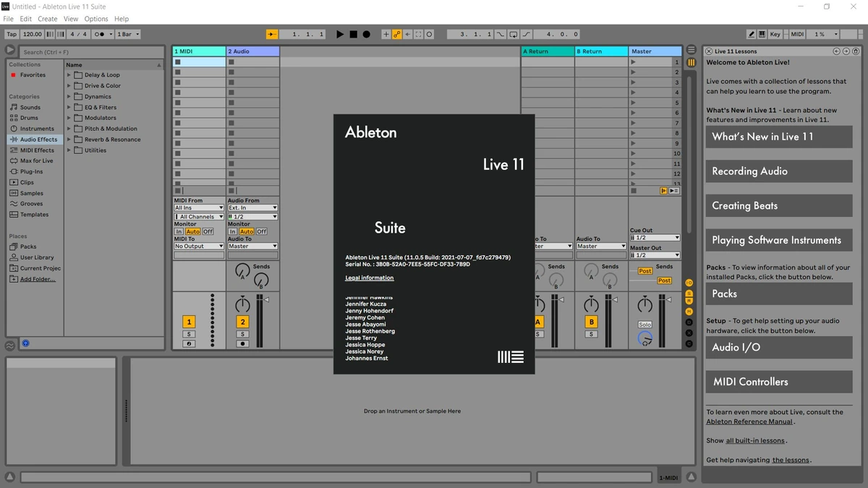Set Audio track monitor to Off
Screen dimensions: 868x488
(x=262, y=231)
